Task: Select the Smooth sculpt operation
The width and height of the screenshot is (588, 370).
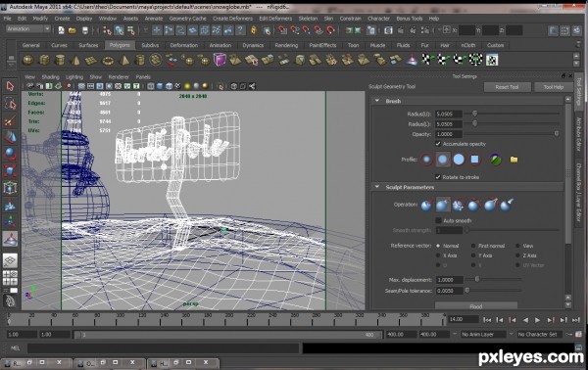Action: click(x=459, y=205)
